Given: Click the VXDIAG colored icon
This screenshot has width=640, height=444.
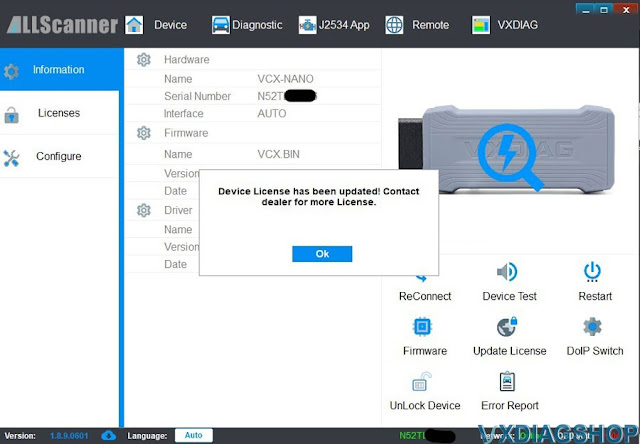Looking at the screenshot, I should (x=481, y=25).
